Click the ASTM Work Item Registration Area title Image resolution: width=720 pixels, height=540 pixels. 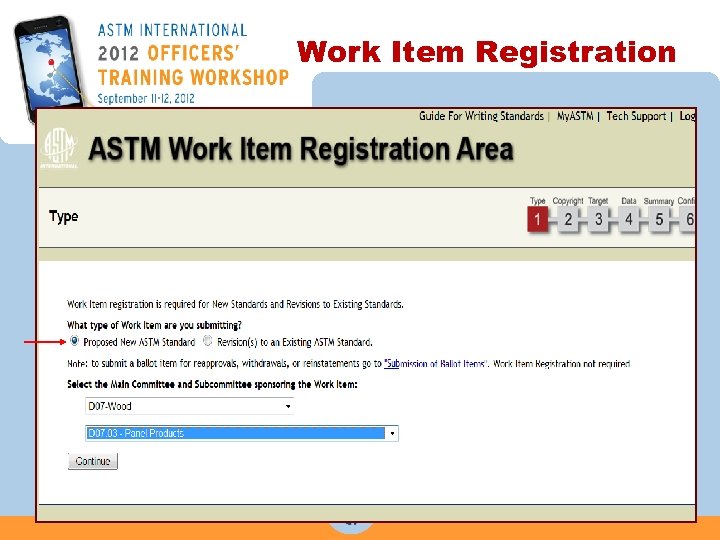[x=301, y=149]
